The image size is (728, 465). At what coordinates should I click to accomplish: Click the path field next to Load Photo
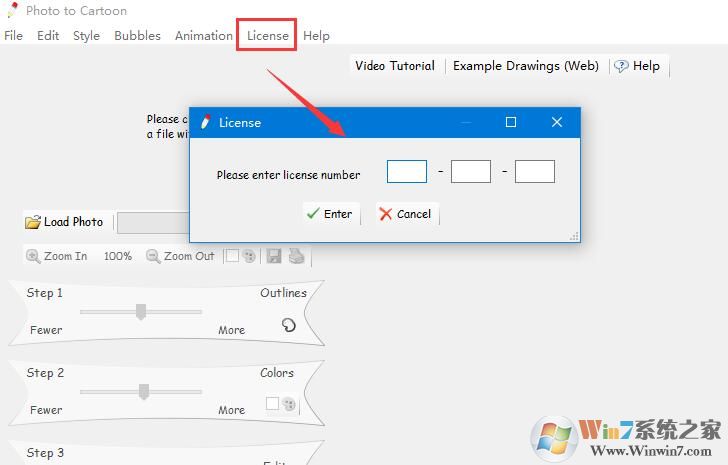(x=154, y=223)
